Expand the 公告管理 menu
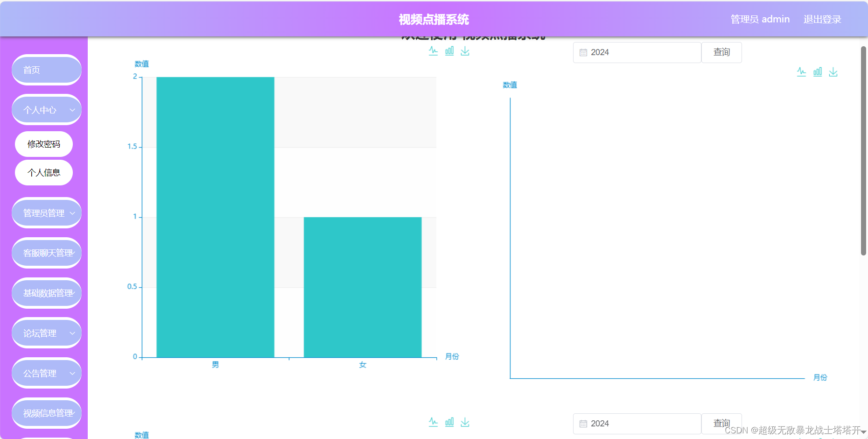The image size is (868, 439). pos(47,373)
